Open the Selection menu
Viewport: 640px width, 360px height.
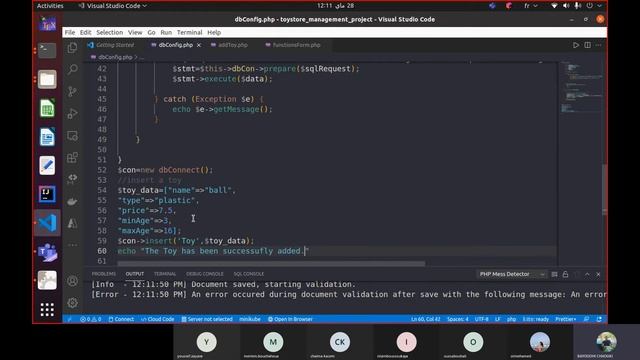click(x=109, y=32)
